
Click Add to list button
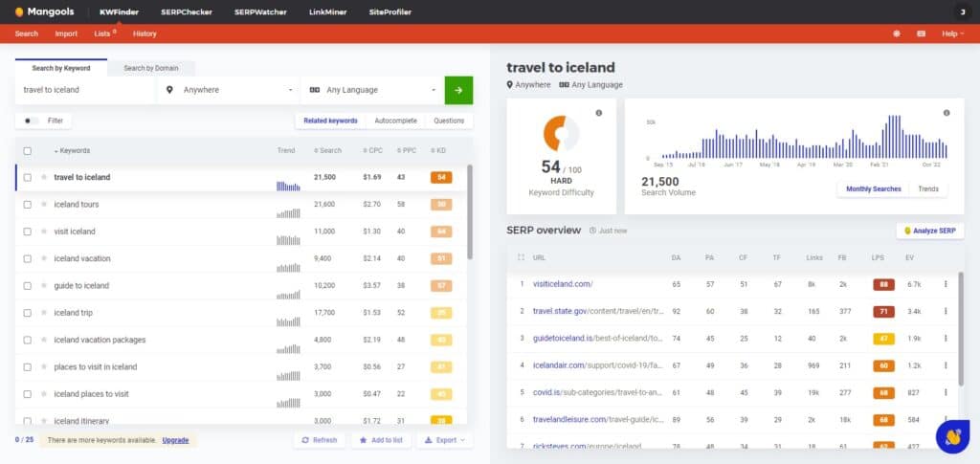tap(381, 440)
